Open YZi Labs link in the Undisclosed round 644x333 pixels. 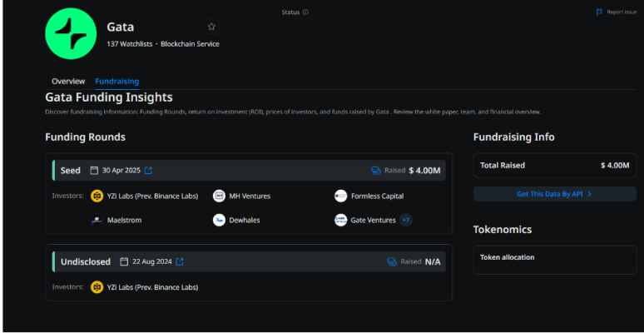152,287
